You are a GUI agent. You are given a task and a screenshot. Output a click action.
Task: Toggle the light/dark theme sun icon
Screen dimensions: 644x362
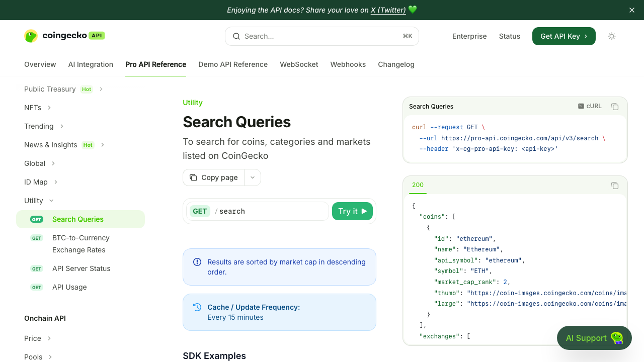tap(612, 36)
